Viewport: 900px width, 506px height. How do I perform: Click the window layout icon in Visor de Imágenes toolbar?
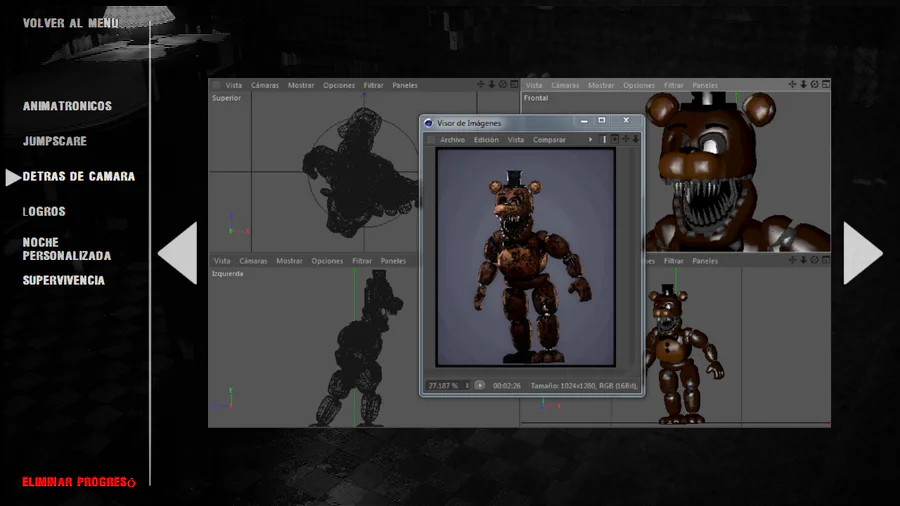point(615,139)
